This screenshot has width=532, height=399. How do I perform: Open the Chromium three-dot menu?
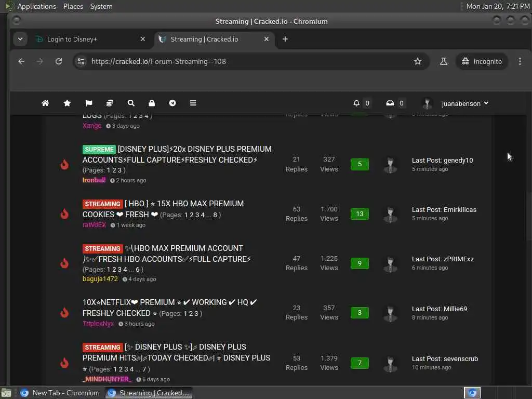[x=520, y=61]
